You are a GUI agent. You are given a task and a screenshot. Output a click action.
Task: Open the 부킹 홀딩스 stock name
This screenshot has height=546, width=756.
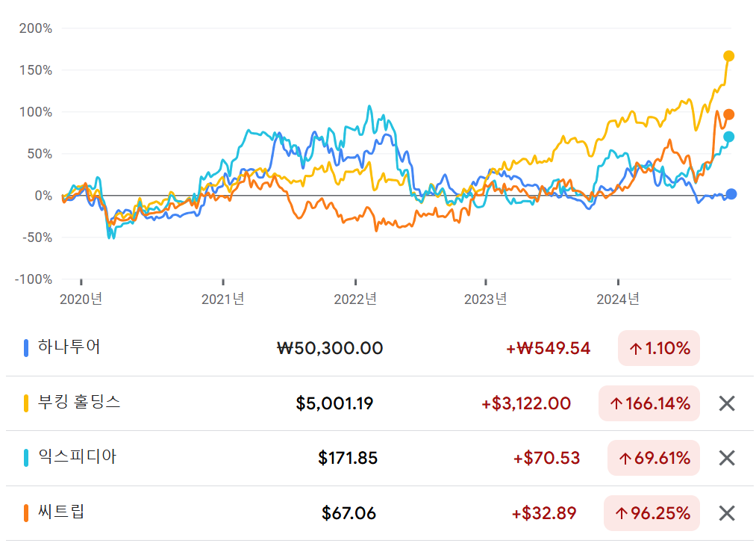[79, 402]
